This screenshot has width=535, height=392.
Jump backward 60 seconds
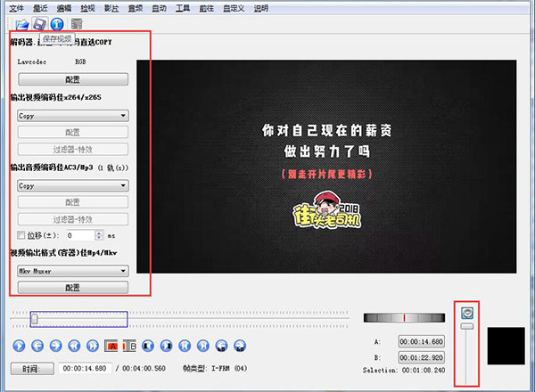(221, 346)
